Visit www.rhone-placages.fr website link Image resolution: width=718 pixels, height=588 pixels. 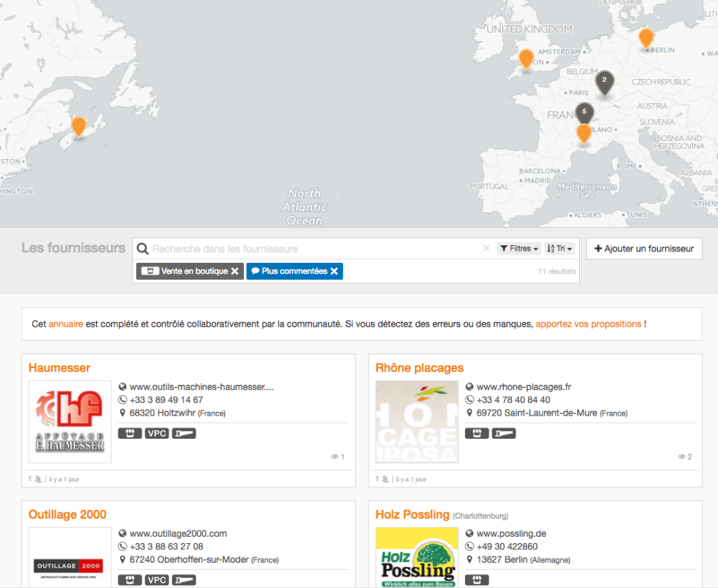(524, 387)
